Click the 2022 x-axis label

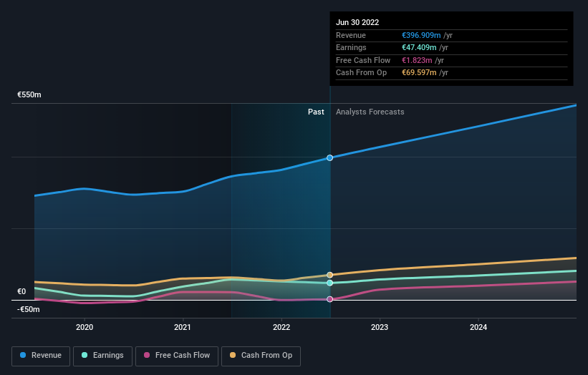tap(281, 327)
